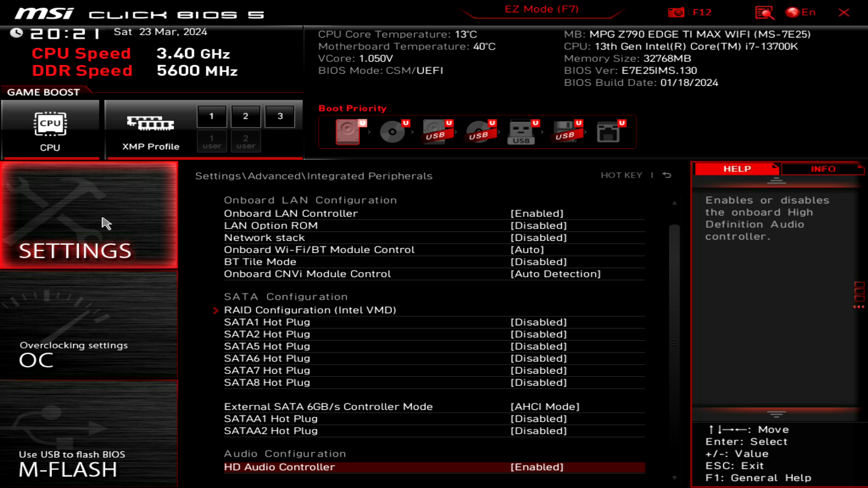Select INFO tab in help panel
The height and width of the screenshot is (488, 868).
click(x=823, y=169)
